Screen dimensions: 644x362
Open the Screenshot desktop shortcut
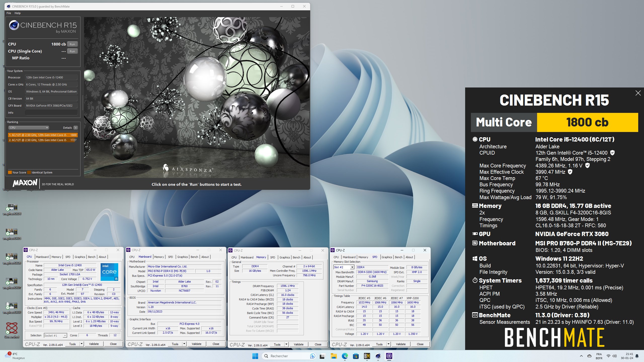click(12, 330)
